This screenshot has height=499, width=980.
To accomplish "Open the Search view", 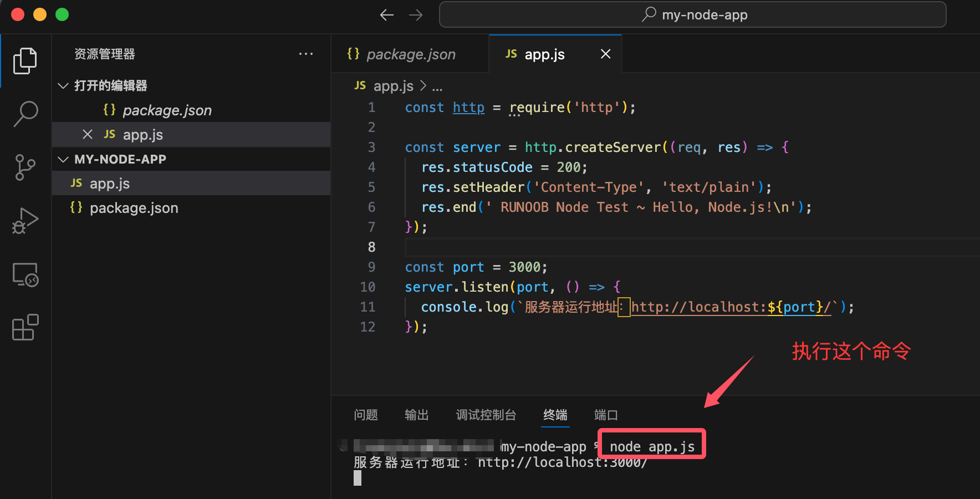I will (24, 113).
